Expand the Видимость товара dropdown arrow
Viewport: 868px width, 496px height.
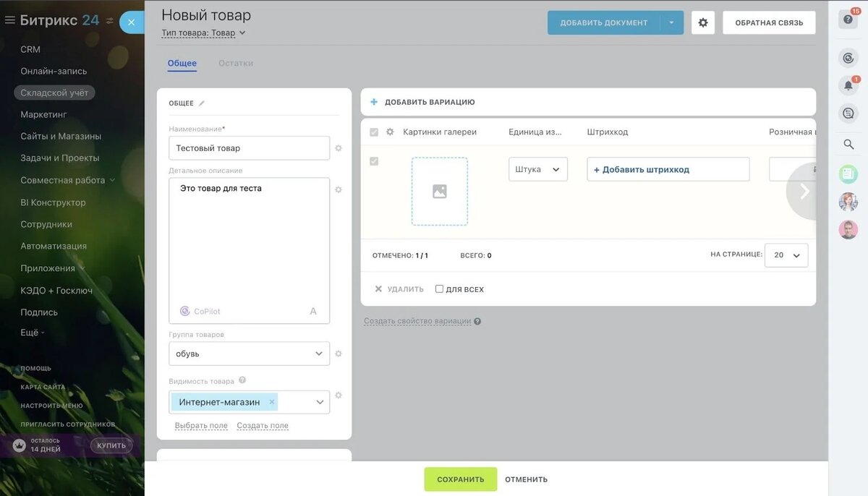pos(320,402)
